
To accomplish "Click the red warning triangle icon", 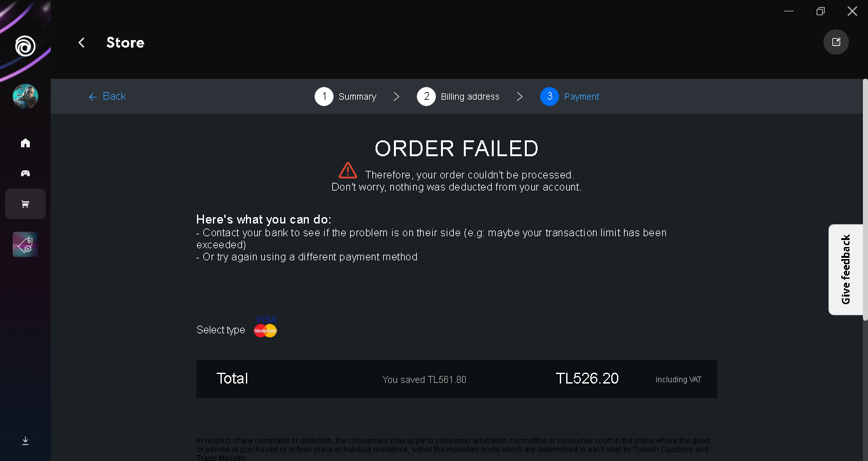I will click(348, 170).
